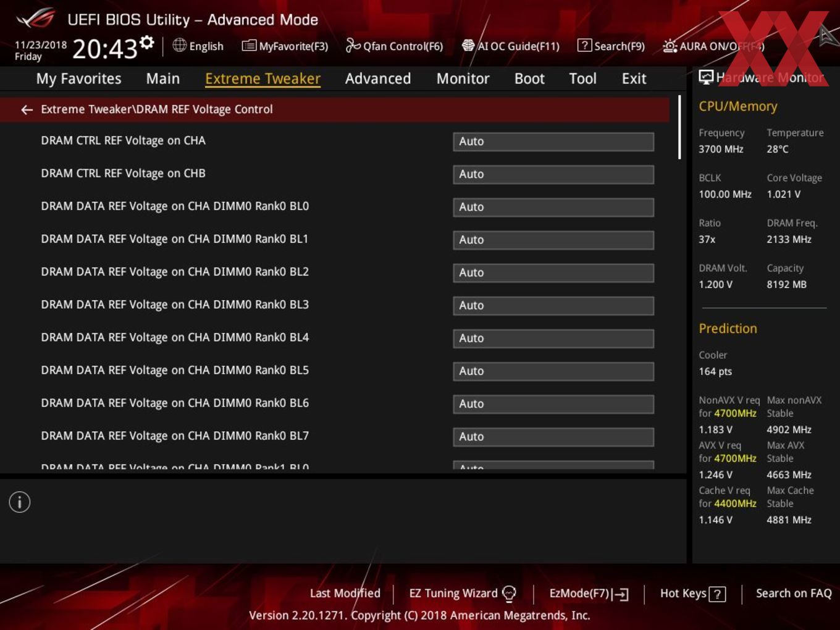Set Rank0 BL0 voltage Auto field
Image resolution: width=840 pixels, height=630 pixels.
(x=553, y=207)
